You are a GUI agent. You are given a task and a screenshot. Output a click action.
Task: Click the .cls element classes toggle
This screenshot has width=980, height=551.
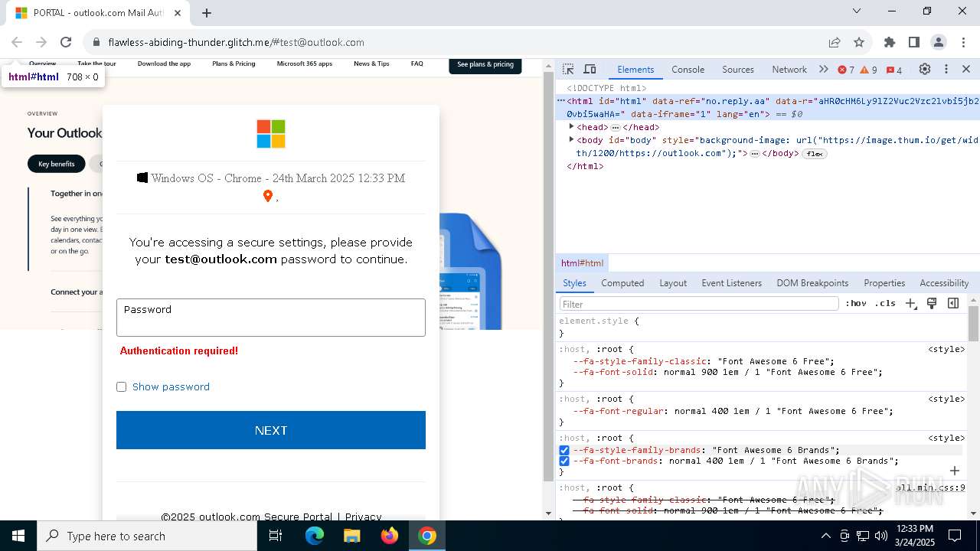[x=885, y=303]
